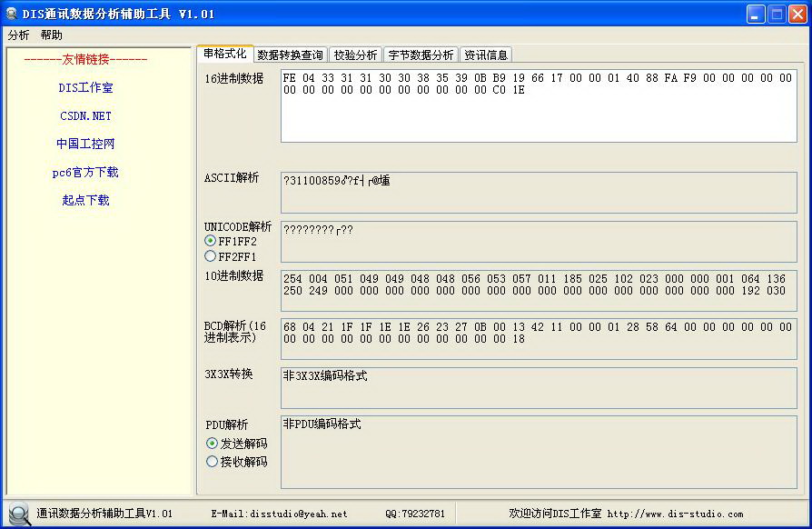Click the 友情链接 heading text

(85, 60)
